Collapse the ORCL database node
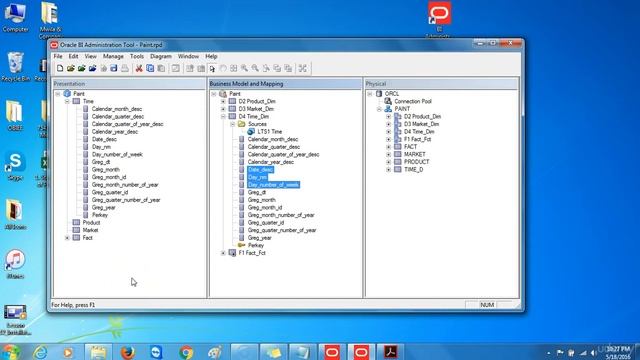The width and height of the screenshot is (640, 360). click(370, 94)
